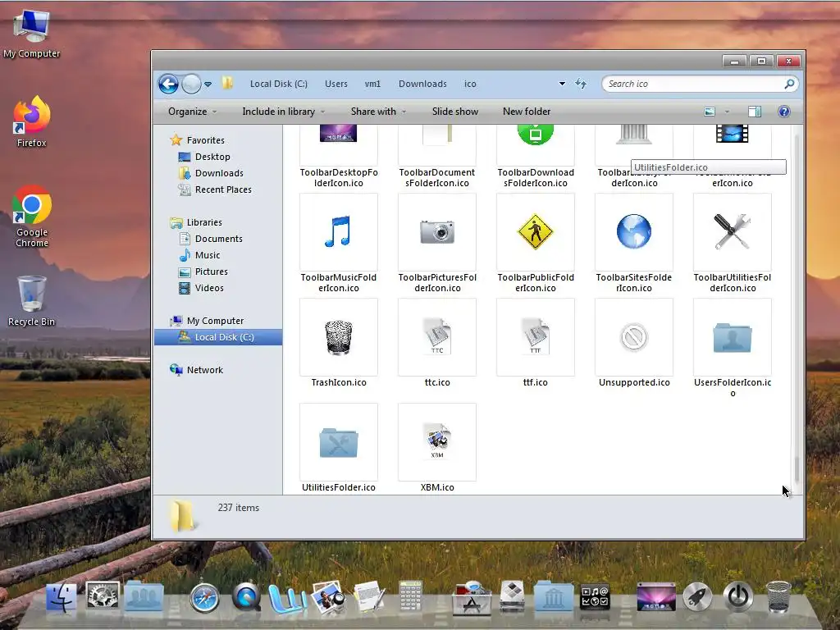This screenshot has height=630, width=840.
Task: Open Recent Places in sidebar
Action: (223, 189)
